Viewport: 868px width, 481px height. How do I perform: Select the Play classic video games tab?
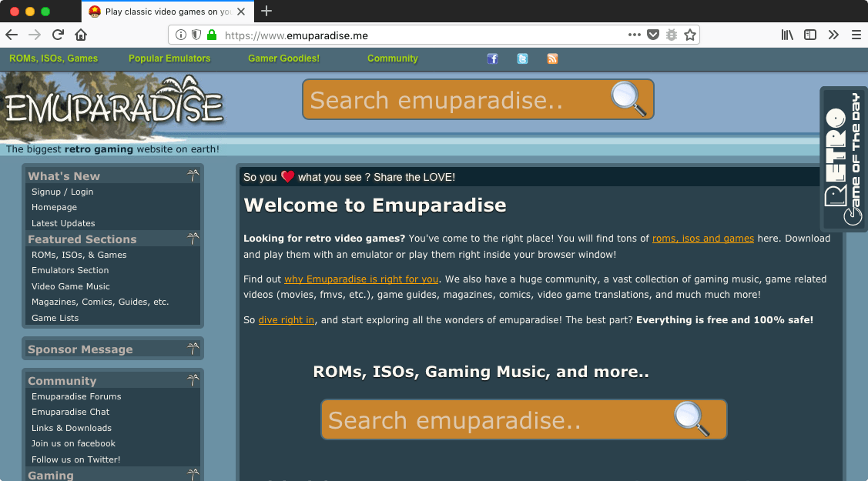[168, 11]
